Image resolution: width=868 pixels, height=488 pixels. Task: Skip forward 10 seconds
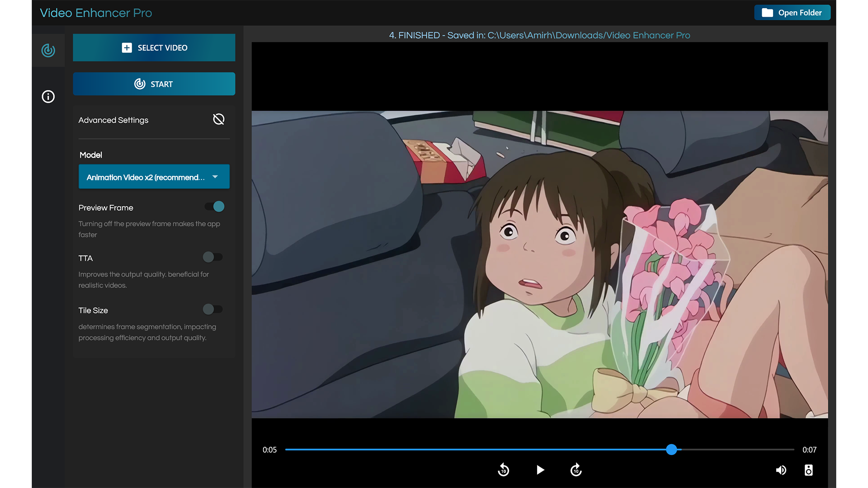[576, 470]
